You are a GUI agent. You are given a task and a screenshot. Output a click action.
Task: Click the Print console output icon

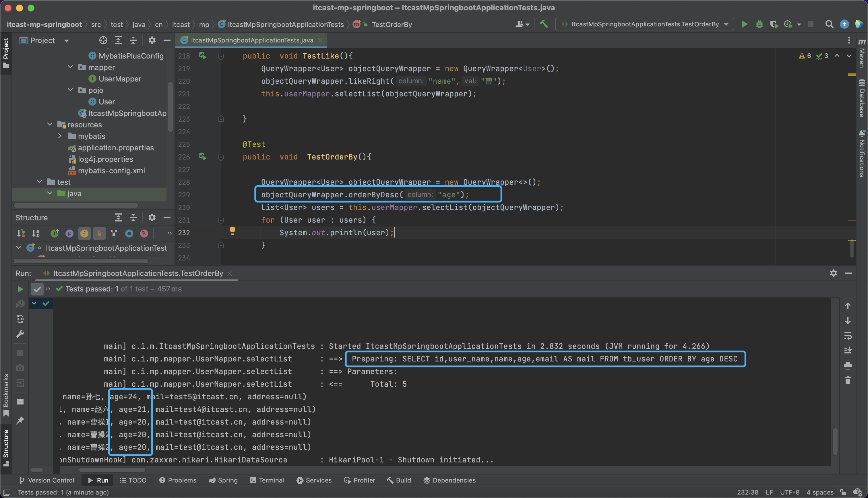pos(848,366)
